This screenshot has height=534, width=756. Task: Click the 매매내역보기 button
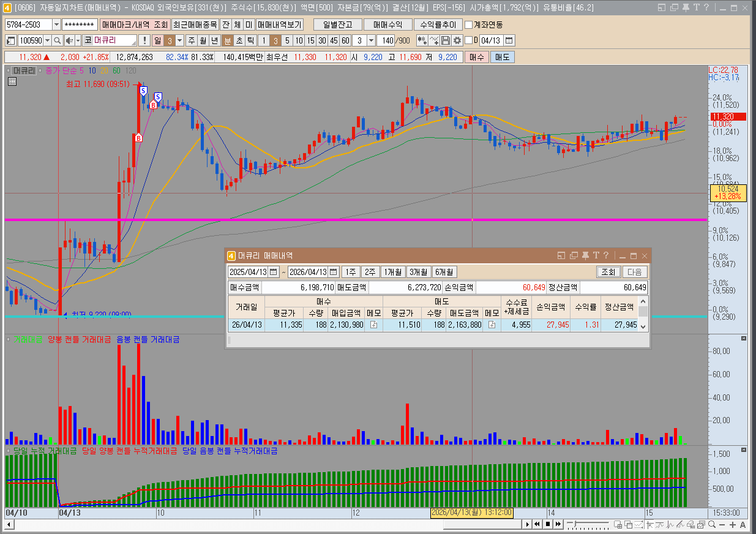tap(279, 24)
